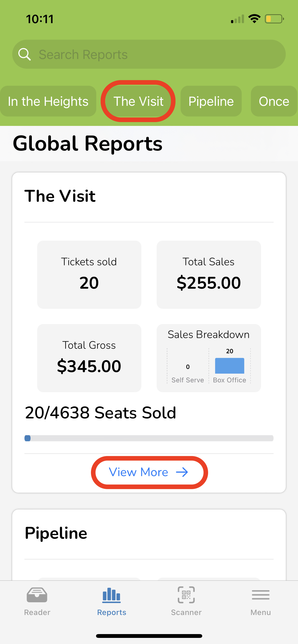Click View More for The Visit
This screenshot has width=298, height=644.
click(x=139, y=472)
